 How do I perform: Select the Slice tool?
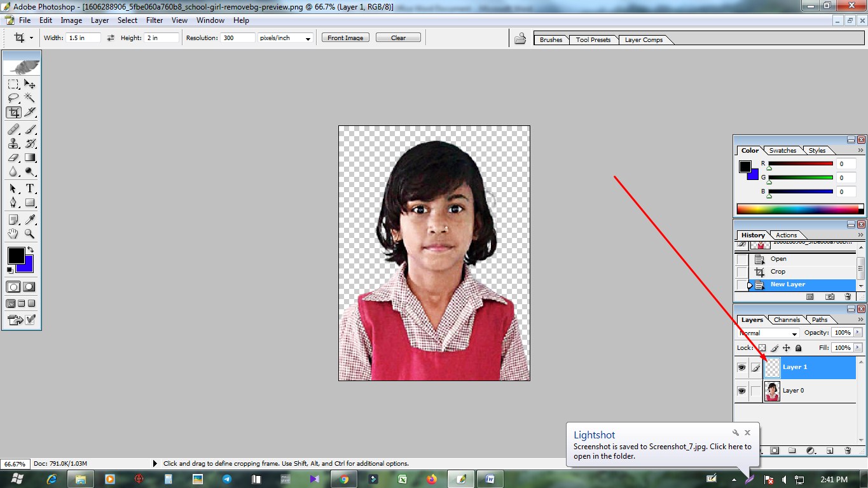[x=30, y=113]
